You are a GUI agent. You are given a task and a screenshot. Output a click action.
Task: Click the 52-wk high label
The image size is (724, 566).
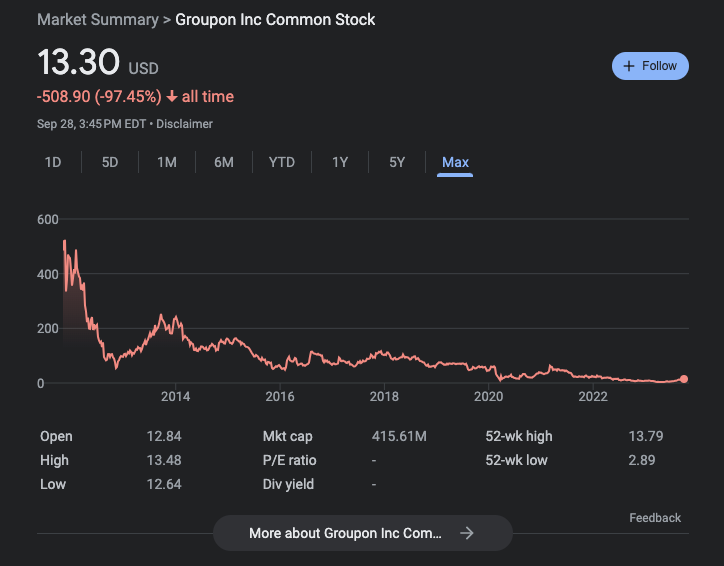(519, 436)
